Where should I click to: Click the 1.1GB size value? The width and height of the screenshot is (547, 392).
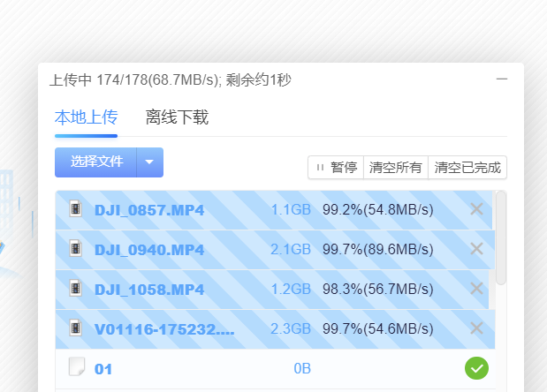291,210
